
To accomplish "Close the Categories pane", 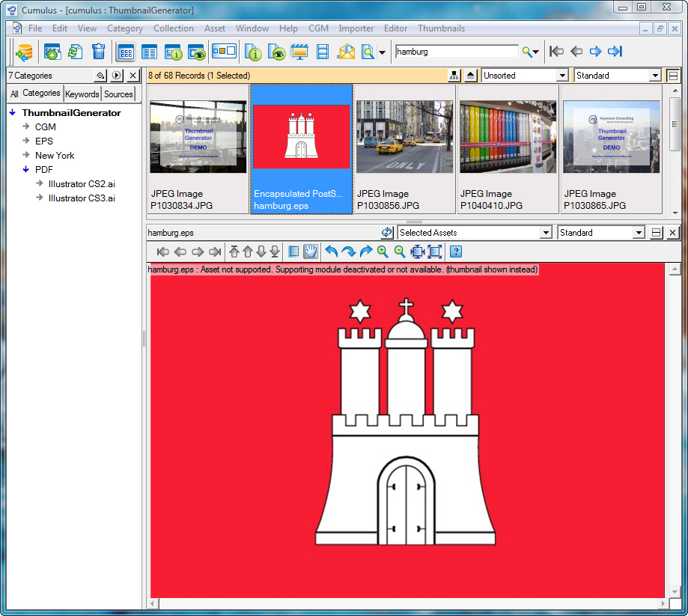I will [x=133, y=76].
